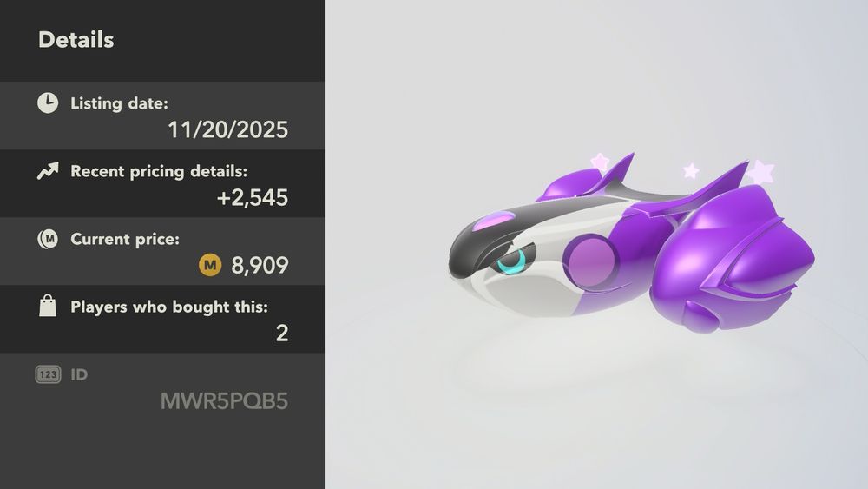Click the clock icon beside Listing date

48,103
